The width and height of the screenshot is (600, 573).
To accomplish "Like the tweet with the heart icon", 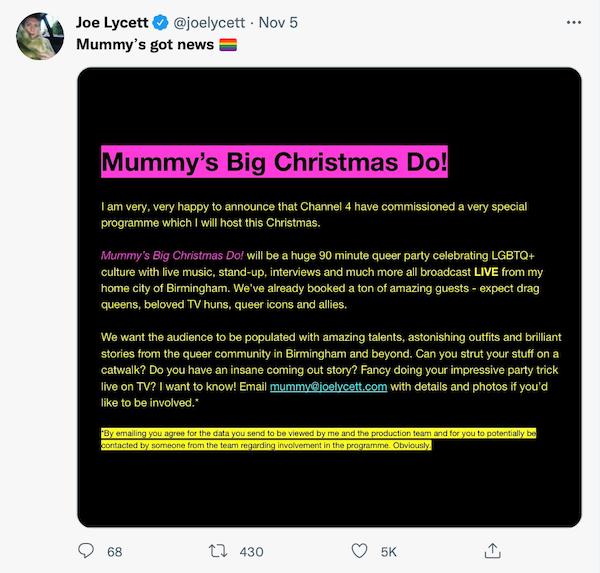I will [359, 551].
